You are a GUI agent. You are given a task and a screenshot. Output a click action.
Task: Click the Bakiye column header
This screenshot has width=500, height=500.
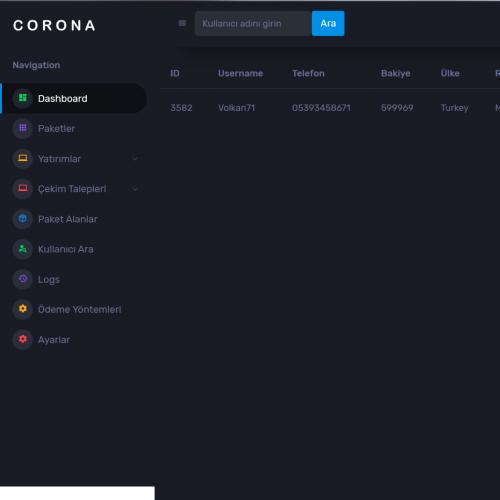[x=396, y=73]
